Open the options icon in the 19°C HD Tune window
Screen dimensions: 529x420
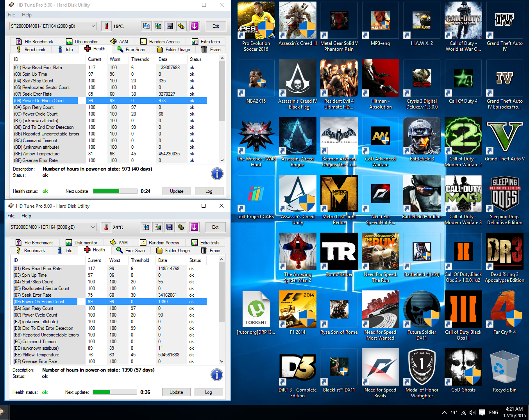181,26
